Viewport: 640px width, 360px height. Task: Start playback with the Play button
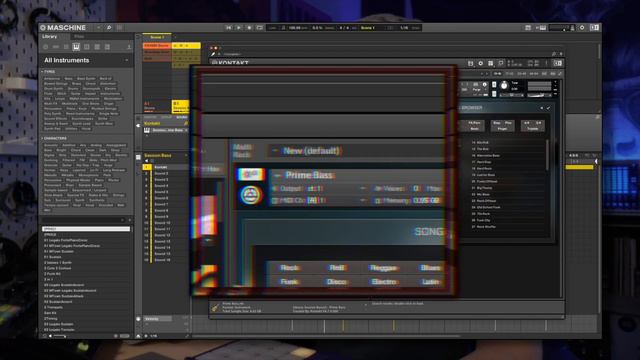pyautogui.click(x=239, y=28)
